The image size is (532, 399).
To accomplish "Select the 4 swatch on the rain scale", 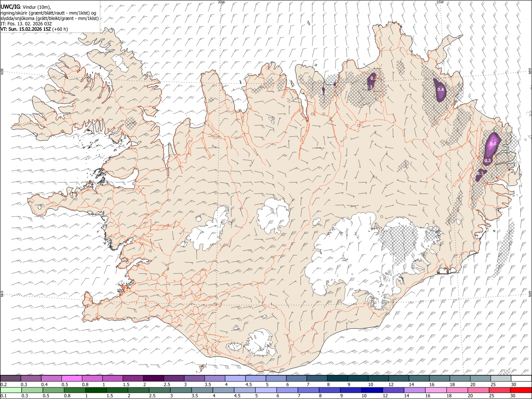I will point(223,390).
